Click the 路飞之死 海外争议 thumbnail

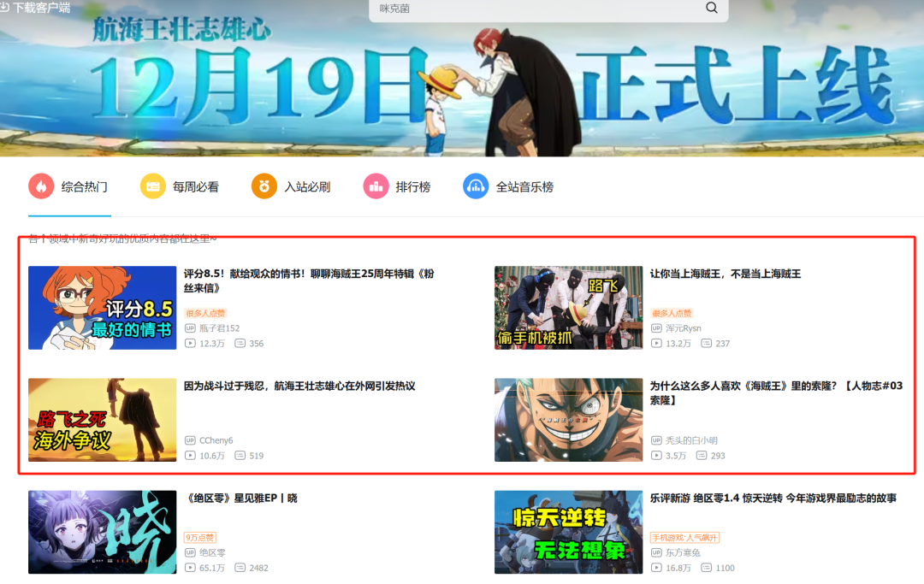(102, 420)
